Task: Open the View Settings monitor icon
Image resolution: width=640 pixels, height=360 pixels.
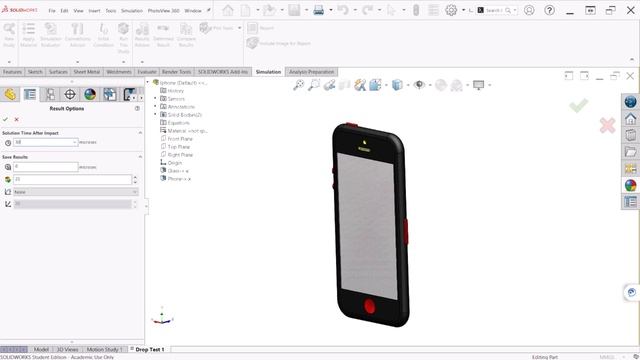Action: [x=478, y=85]
